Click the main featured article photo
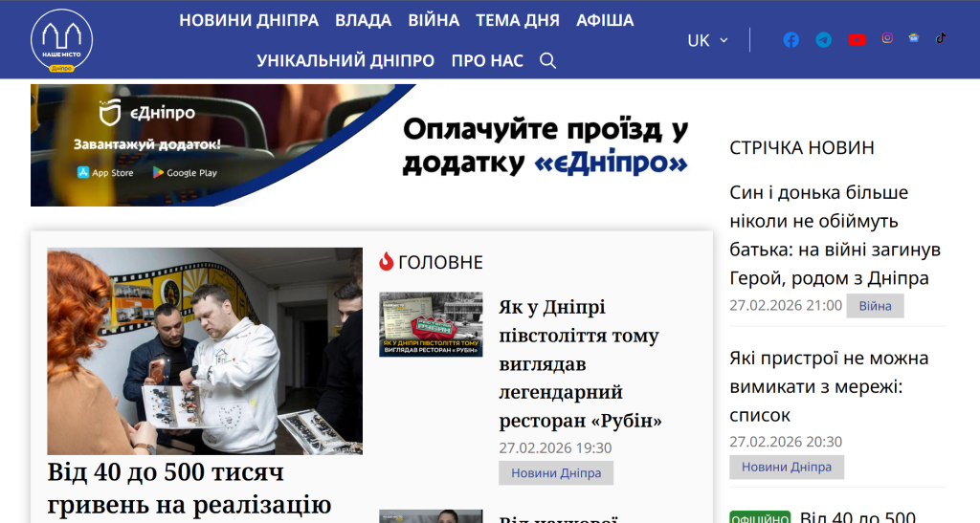The width and height of the screenshot is (980, 523). tap(205, 351)
